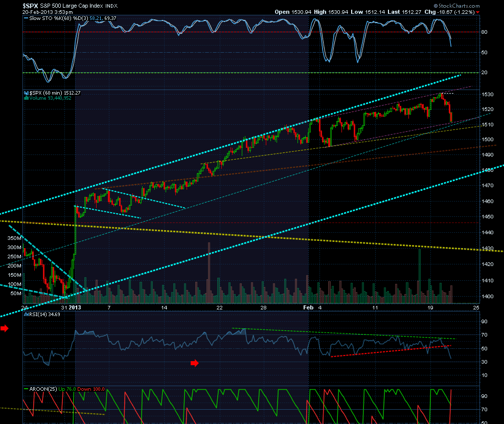504x424 pixels.
Task: Click the Slow STO legend line icon
Action: coord(26,18)
